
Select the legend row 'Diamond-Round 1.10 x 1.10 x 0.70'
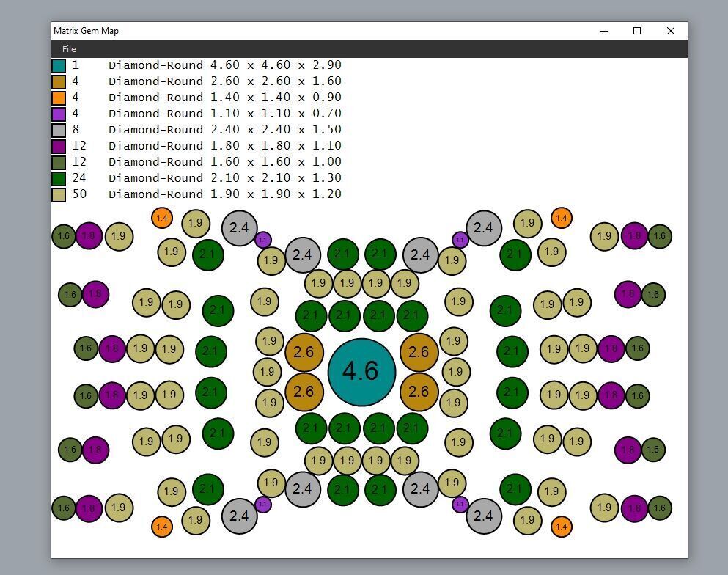click(x=225, y=114)
